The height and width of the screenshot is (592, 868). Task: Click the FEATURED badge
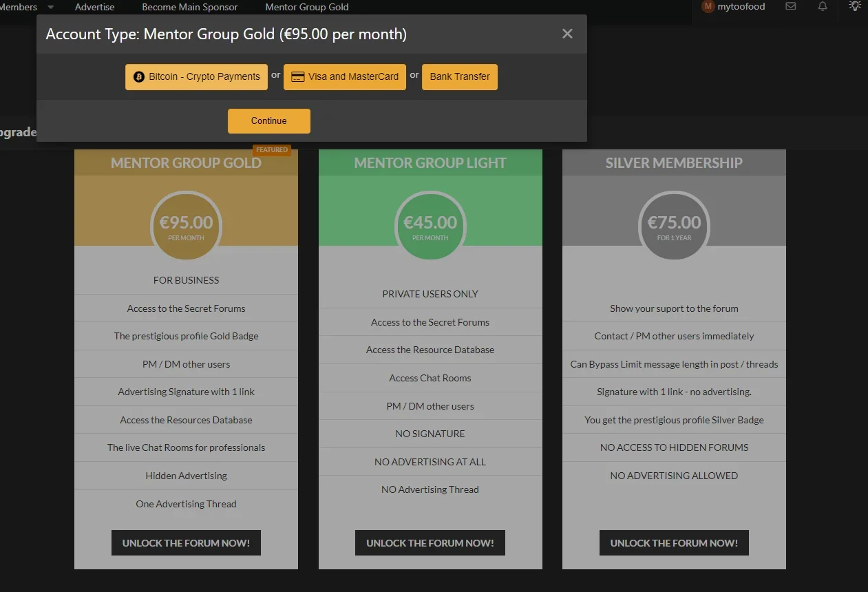[x=272, y=149]
